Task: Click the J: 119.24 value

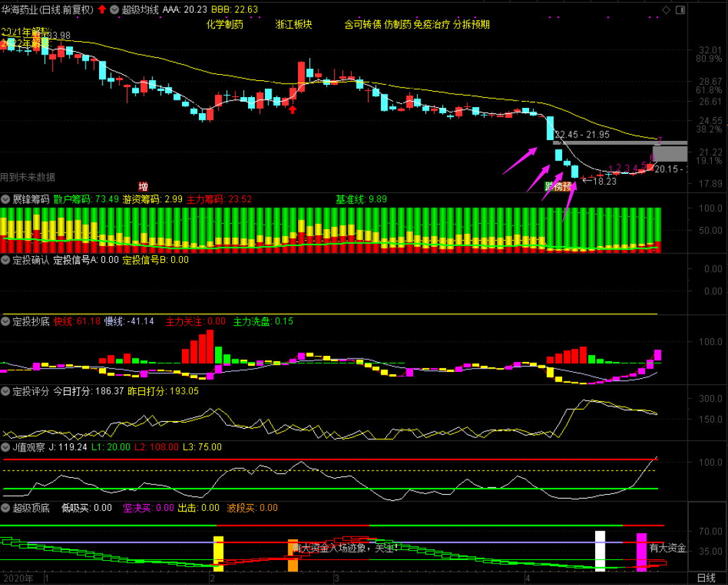Action: (68, 447)
